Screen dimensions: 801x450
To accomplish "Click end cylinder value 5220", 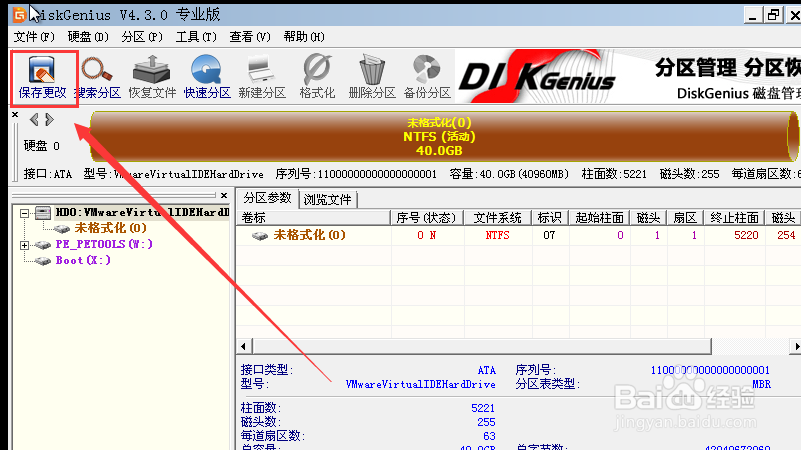I will 746,235.
